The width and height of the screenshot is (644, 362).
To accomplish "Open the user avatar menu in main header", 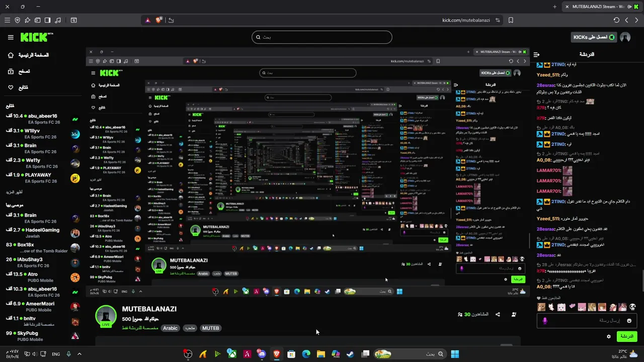I will click(x=625, y=37).
